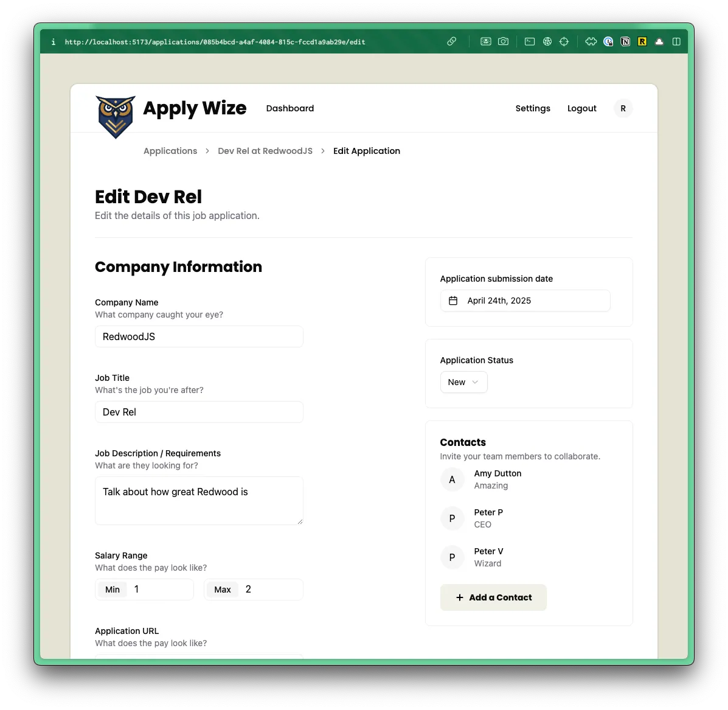Open the terminal console icon in toolbar
728x710 pixels.
530,41
